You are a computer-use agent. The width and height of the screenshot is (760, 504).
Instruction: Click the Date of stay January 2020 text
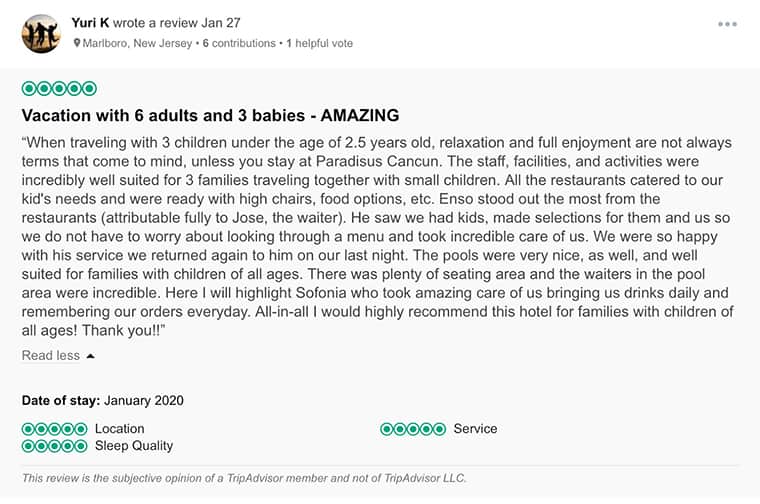[102, 401]
